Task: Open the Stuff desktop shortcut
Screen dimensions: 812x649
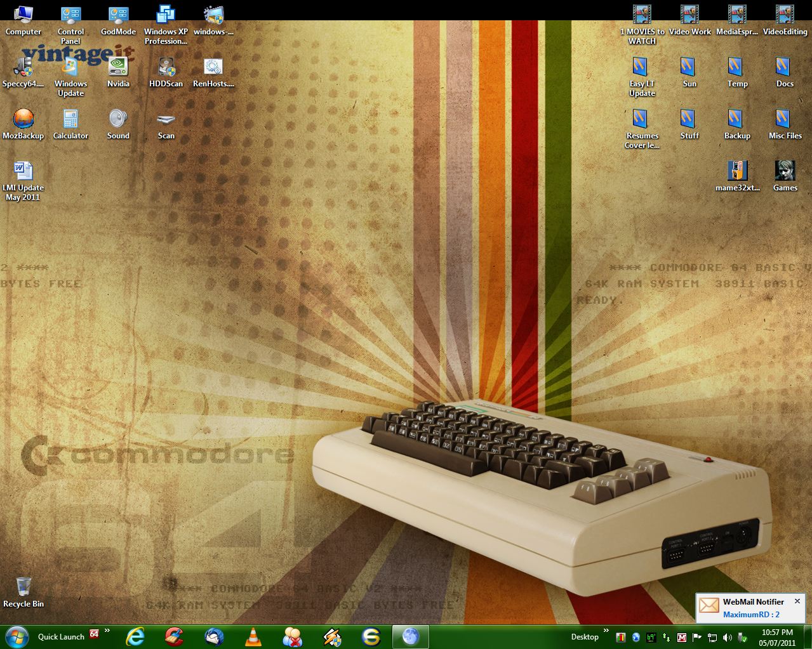Action: tap(689, 125)
